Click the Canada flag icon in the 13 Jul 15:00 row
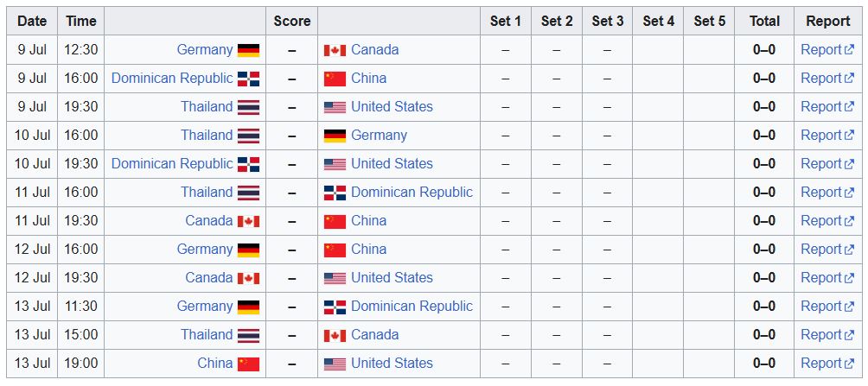 pyautogui.click(x=335, y=336)
